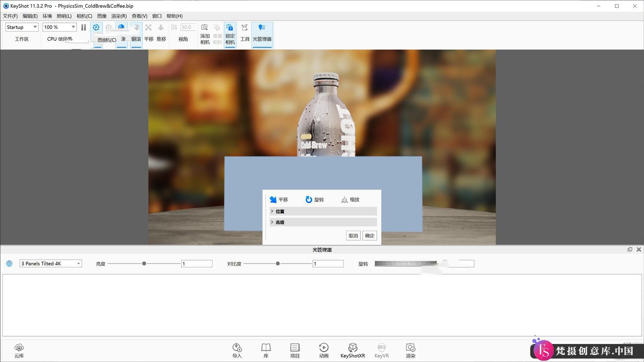Image resolution: width=644 pixels, height=362 pixels.
Task: Open the 100 % CPU usage dropdown
Action: [x=60, y=27]
